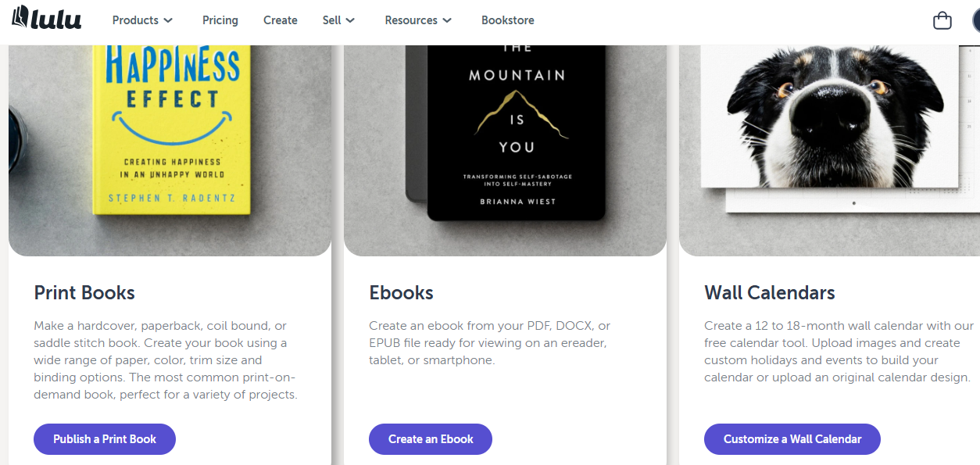This screenshot has width=980, height=465.
Task: Click the Wall Calendars heading
Action: pyautogui.click(x=769, y=293)
